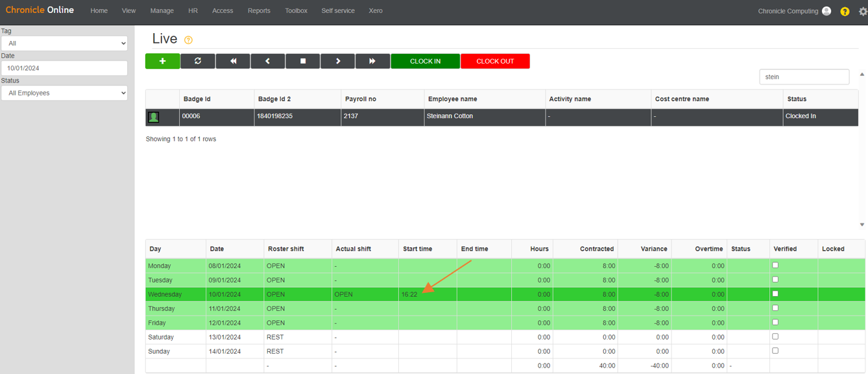Select the Self service menu item
Screen dimensions: 868x374
coord(338,10)
